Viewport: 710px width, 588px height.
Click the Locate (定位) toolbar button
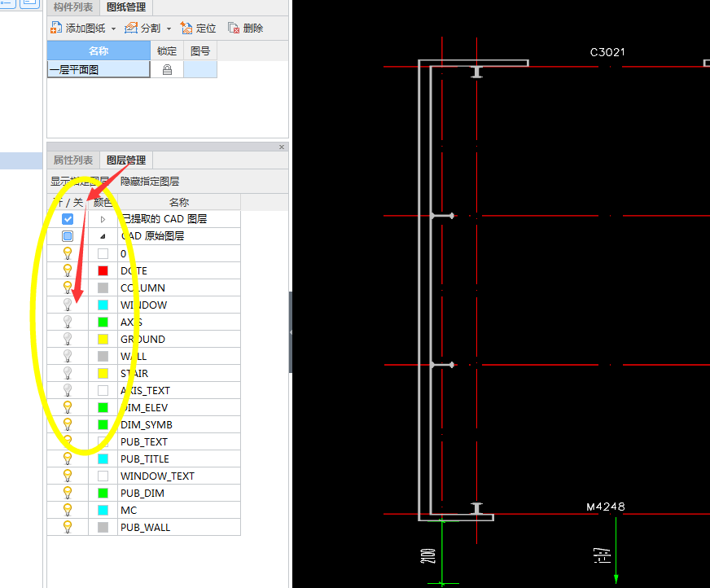point(199,28)
